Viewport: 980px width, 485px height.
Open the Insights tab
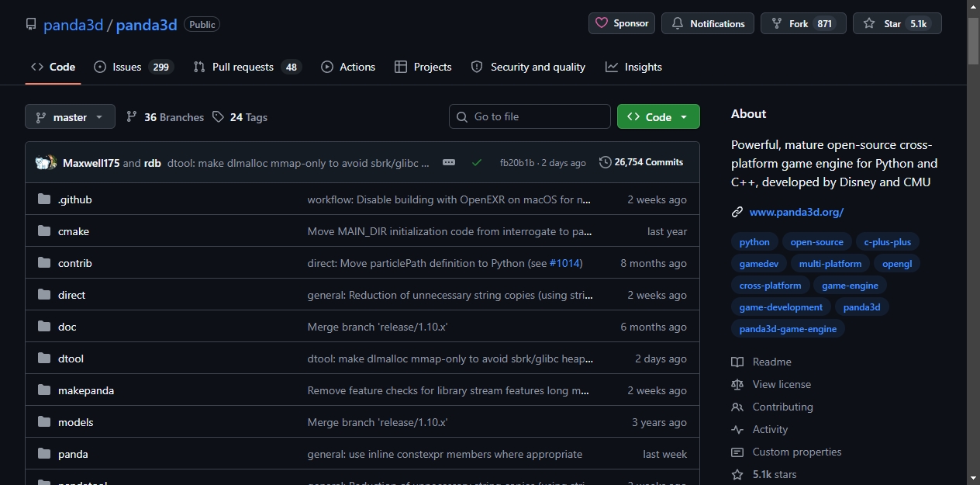633,67
